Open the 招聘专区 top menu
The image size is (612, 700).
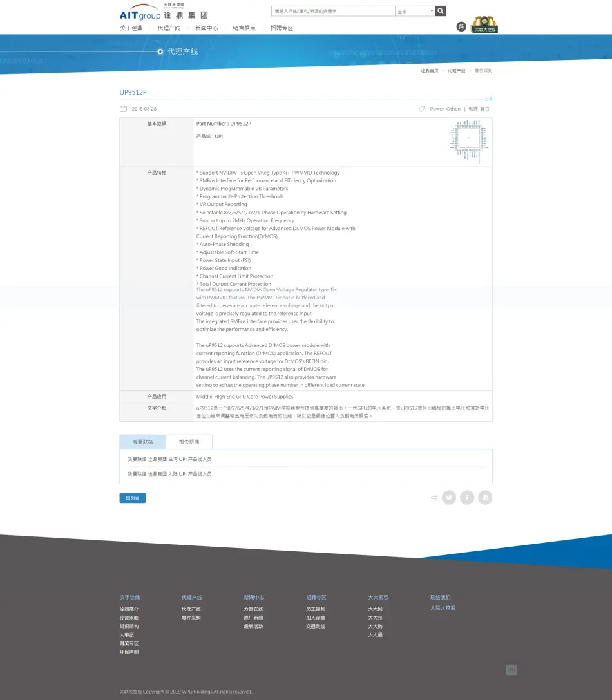pyautogui.click(x=282, y=28)
